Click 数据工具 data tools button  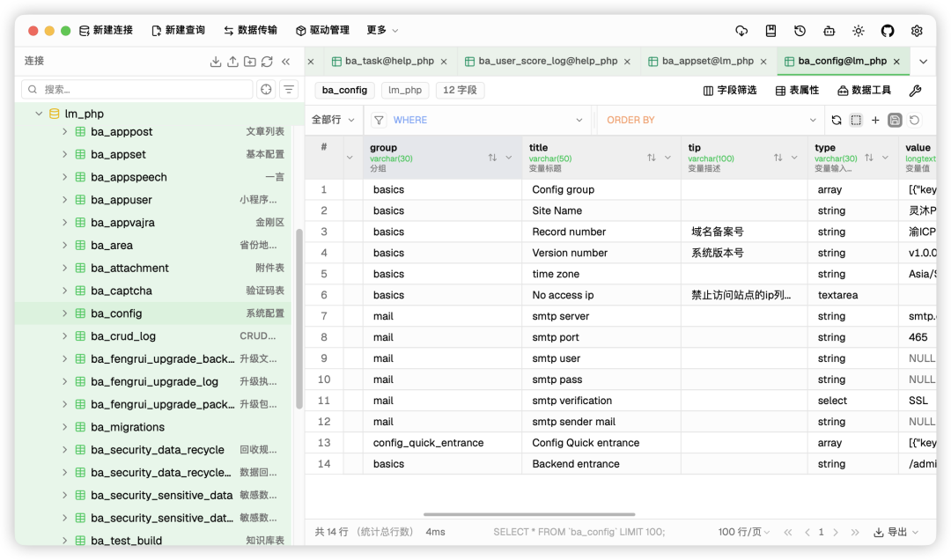point(865,91)
